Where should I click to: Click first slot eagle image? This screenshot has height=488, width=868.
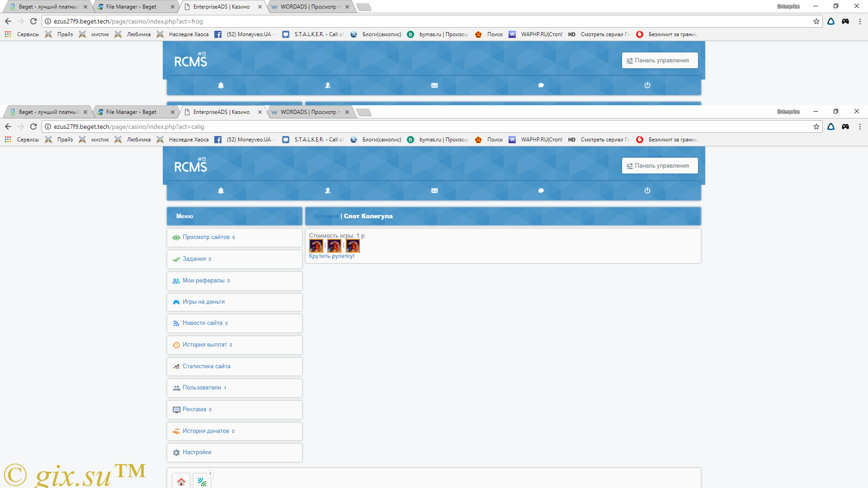(x=316, y=246)
